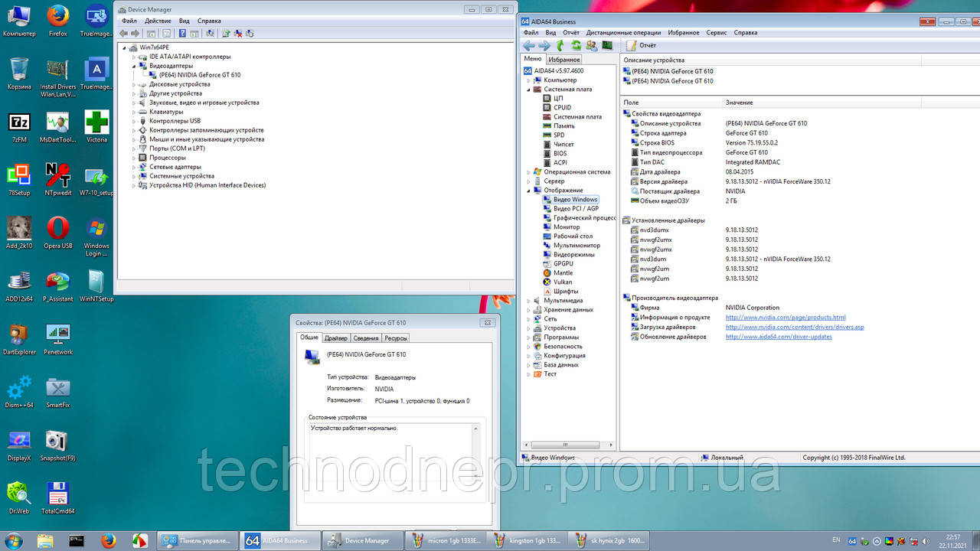The height and width of the screenshot is (551, 980).
Task: Click taskbar Firefox icon
Action: 108,540
